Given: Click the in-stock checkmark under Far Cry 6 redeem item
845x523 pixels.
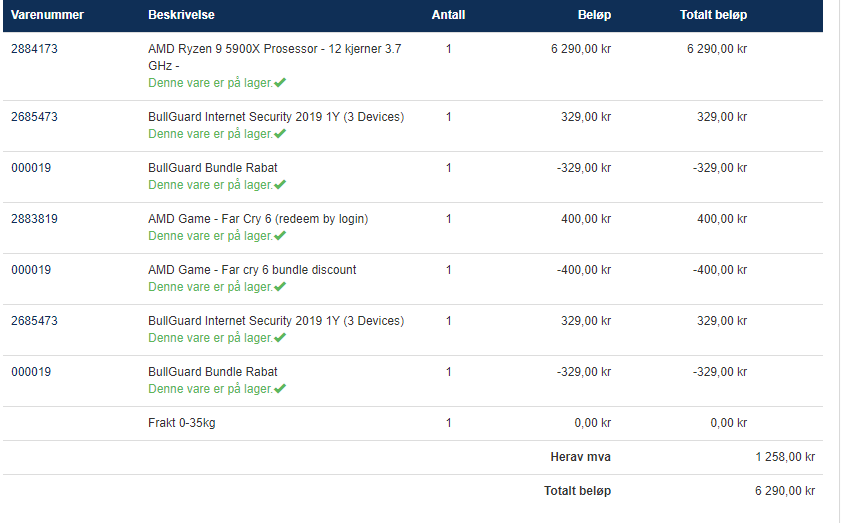Looking at the screenshot, I should coord(280,236).
